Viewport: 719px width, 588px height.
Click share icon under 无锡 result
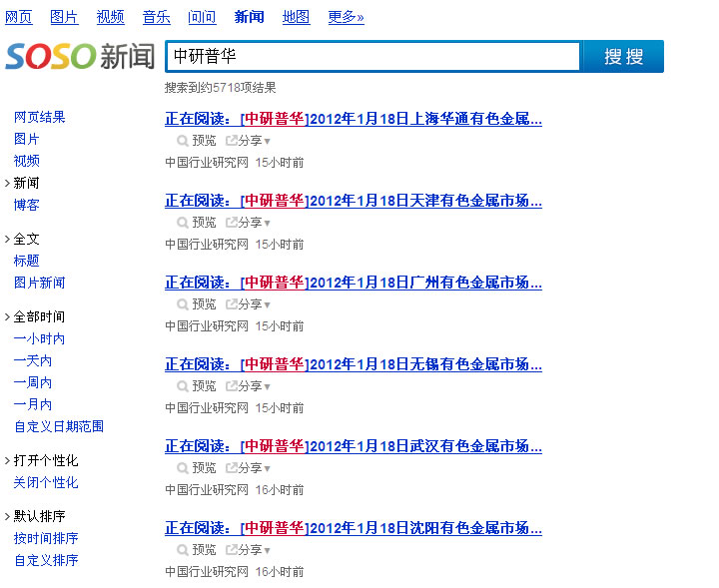[x=232, y=386]
